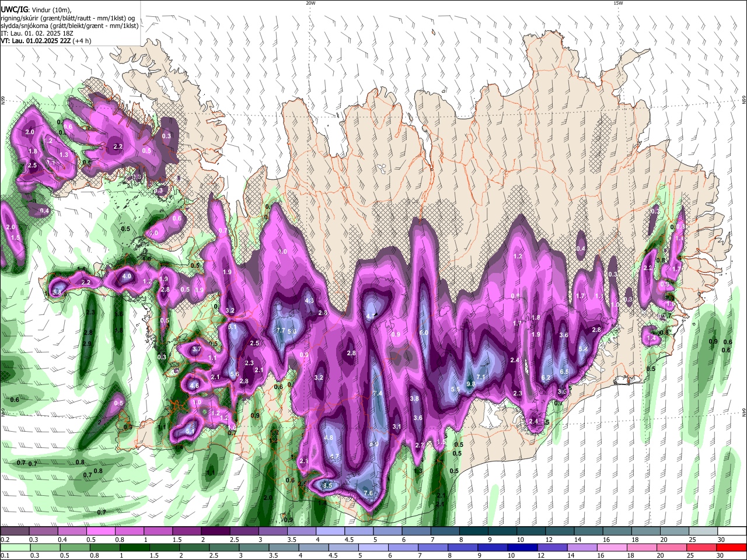The height and width of the screenshot is (560, 747).
Task: Pick the pale lavender snow swatch labeled 4
Action: point(330,531)
